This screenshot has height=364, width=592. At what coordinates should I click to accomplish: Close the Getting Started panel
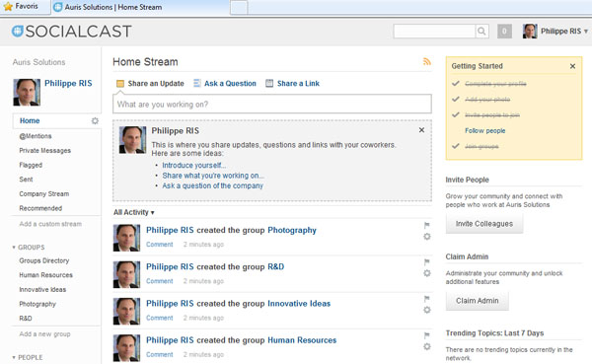(x=572, y=66)
